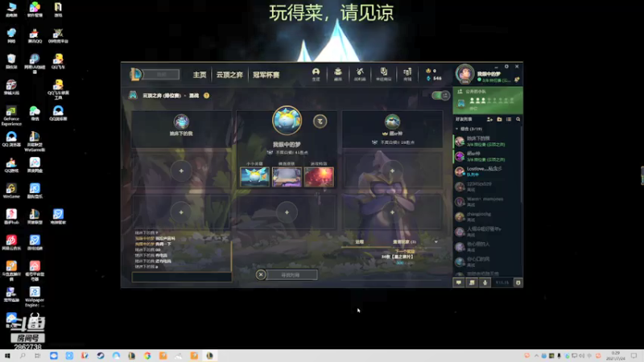Open the 主页 home tab

pos(200,75)
